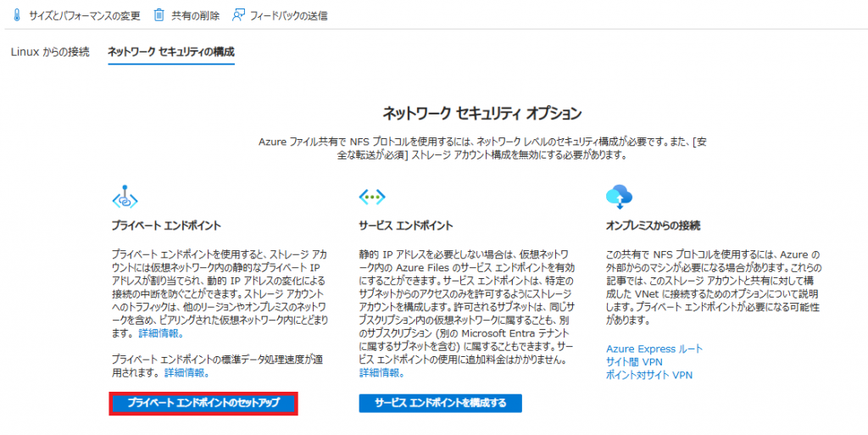Click ネットワーク セキュリティ オプション heading

point(482,114)
